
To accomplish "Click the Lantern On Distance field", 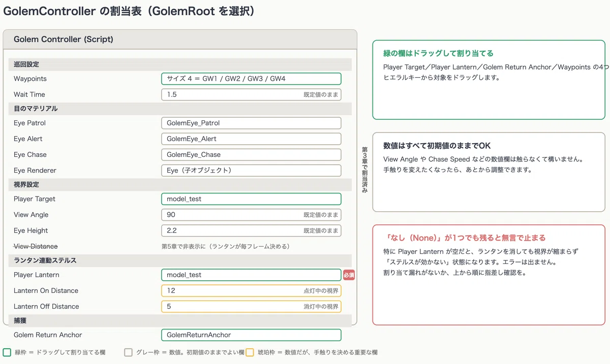I will pos(251,291).
